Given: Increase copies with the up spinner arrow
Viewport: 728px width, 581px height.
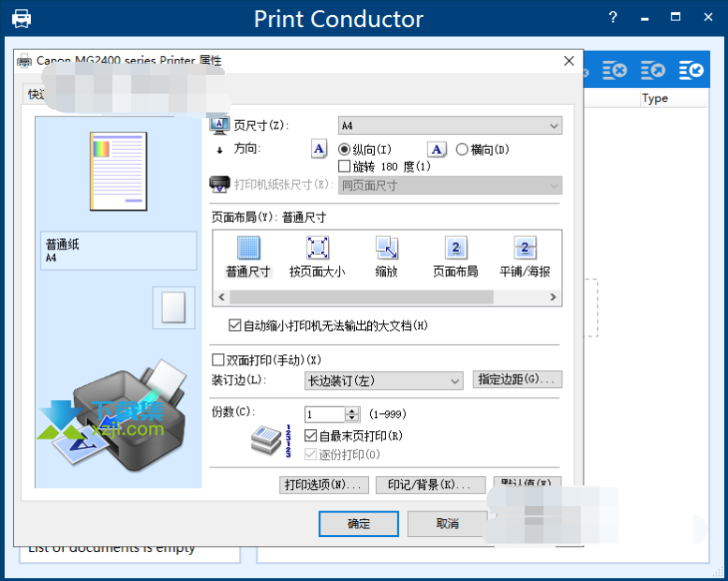Looking at the screenshot, I should [352, 410].
